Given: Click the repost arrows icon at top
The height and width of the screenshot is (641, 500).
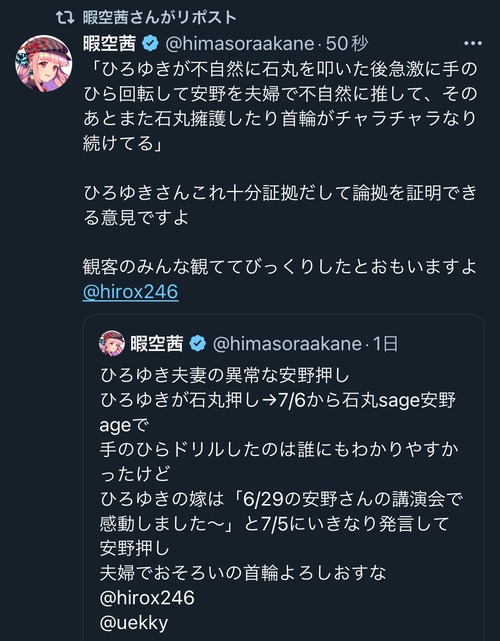Looking at the screenshot, I should coord(65,18).
